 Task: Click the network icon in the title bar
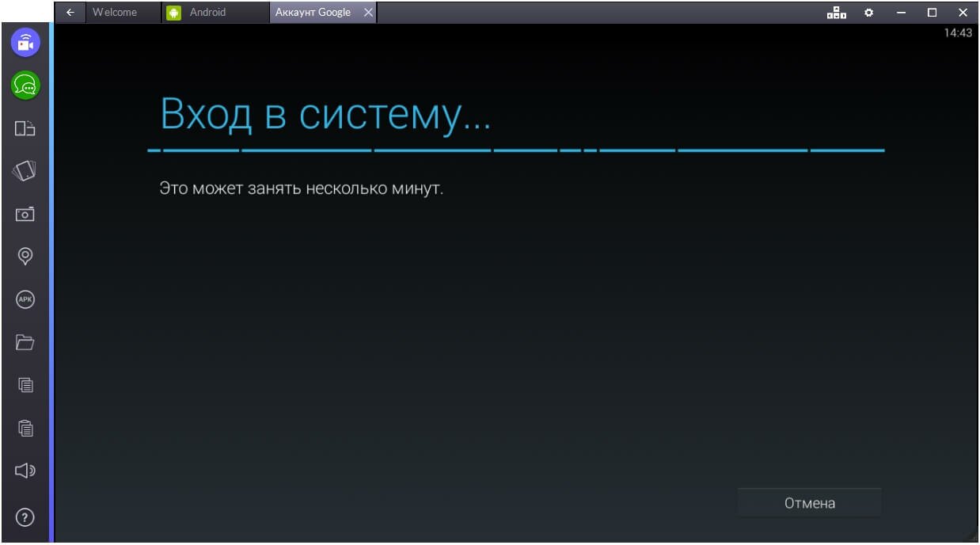[836, 12]
